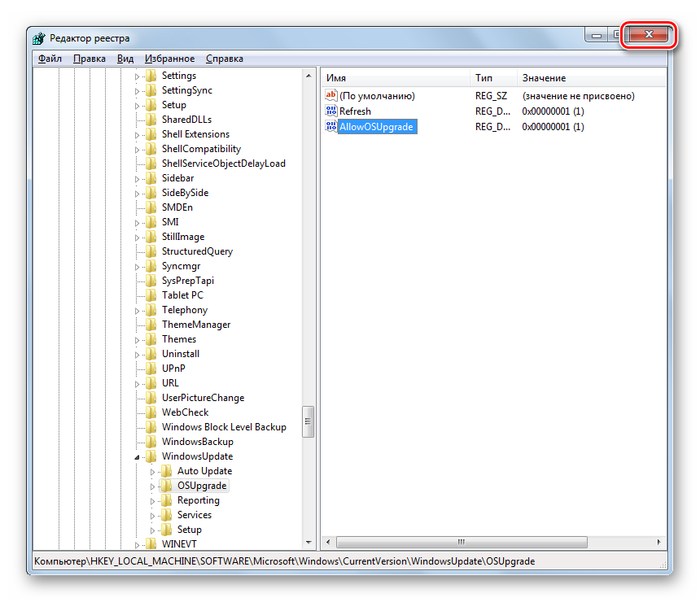
Task: Expand the Syncmgr key arrow
Action: (137, 266)
